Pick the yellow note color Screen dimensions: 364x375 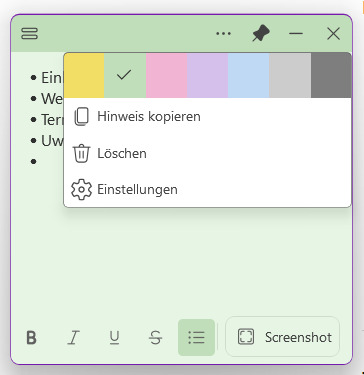coord(84,75)
